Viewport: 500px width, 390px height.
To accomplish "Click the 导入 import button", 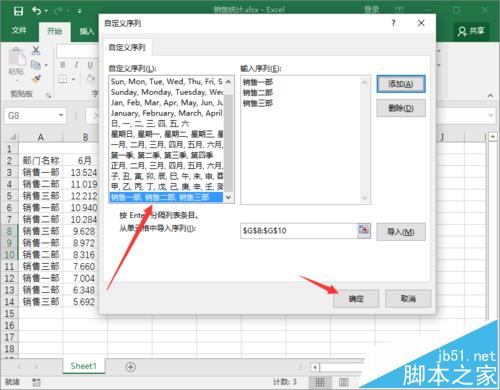I will coord(401,232).
